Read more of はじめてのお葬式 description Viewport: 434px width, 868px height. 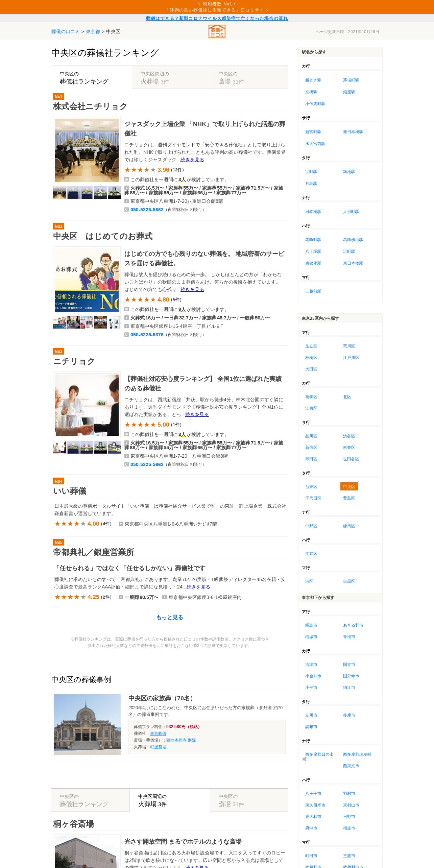(x=192, y=289)
